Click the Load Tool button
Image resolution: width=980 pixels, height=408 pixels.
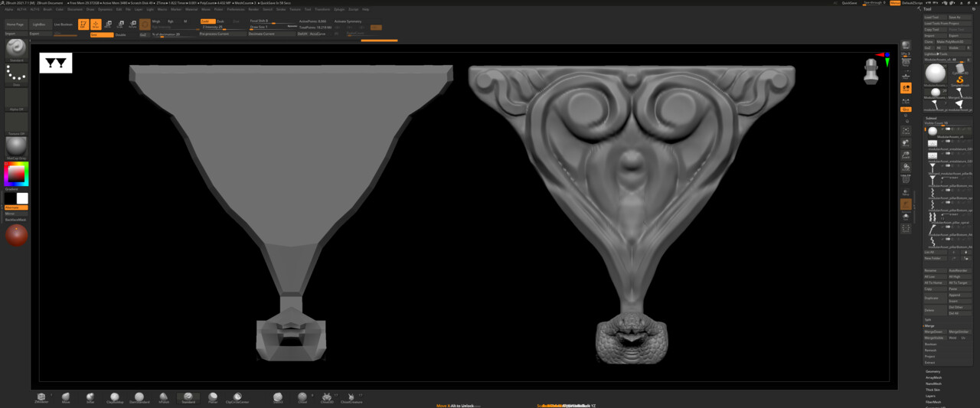934,17
